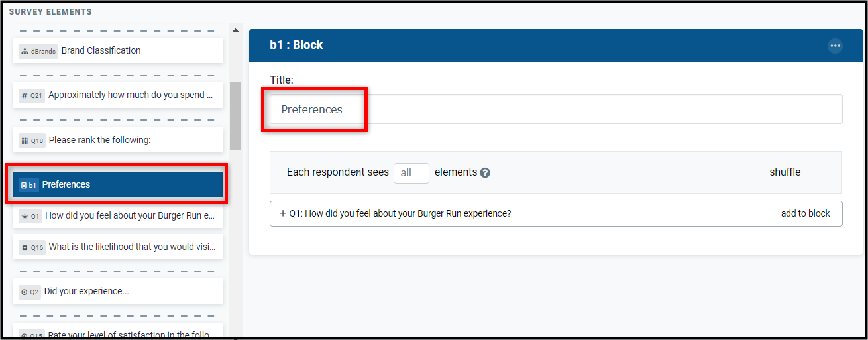
Task: Click the scroll up arrow in elements list
Action: click(235, 30)
